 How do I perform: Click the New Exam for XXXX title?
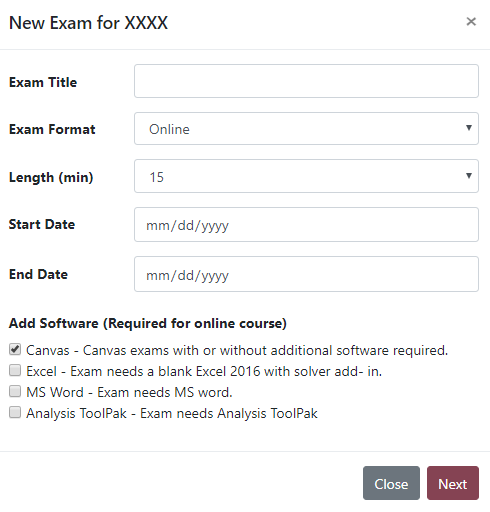pos(88,23)
